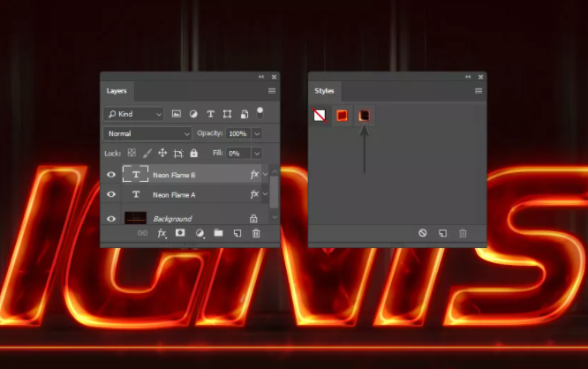Expand the Fill slider arrow
This screenshot has width=588, height=369.
coord(257,154)
